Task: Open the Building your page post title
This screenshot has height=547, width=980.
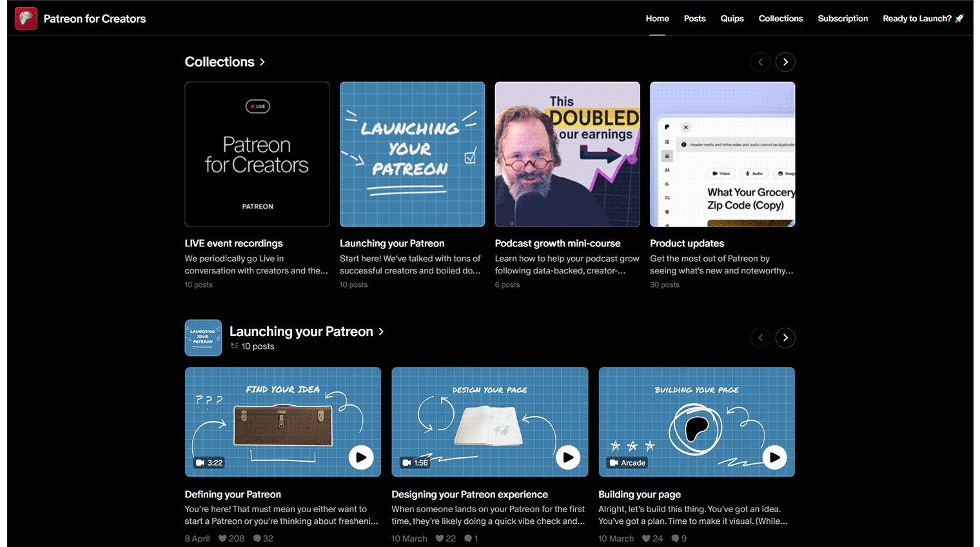Action: click(640, 494)
